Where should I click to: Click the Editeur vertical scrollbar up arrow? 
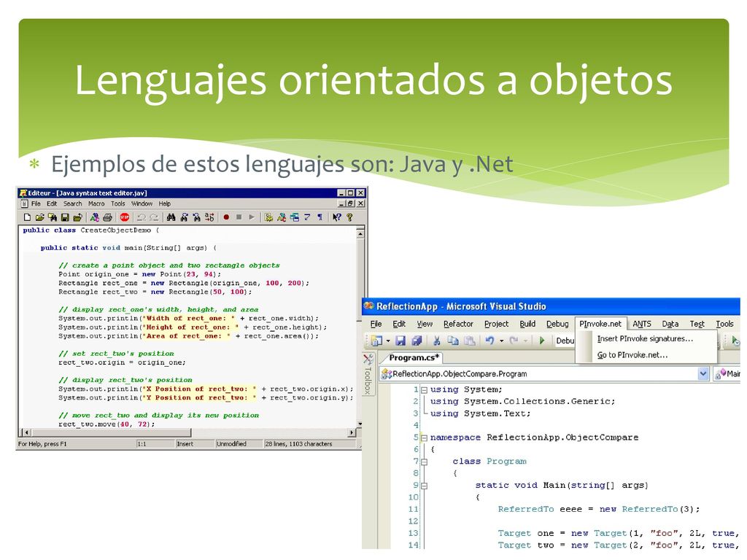pyautogui.click(x=360, y=233)
